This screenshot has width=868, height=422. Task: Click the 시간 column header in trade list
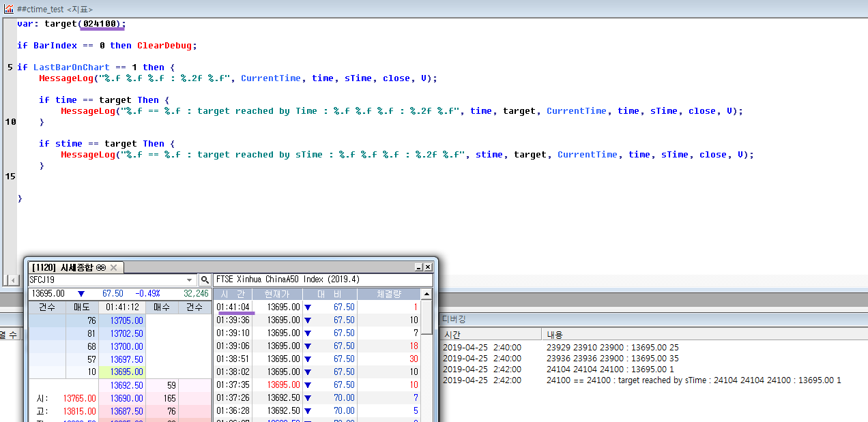coord(233,294)
